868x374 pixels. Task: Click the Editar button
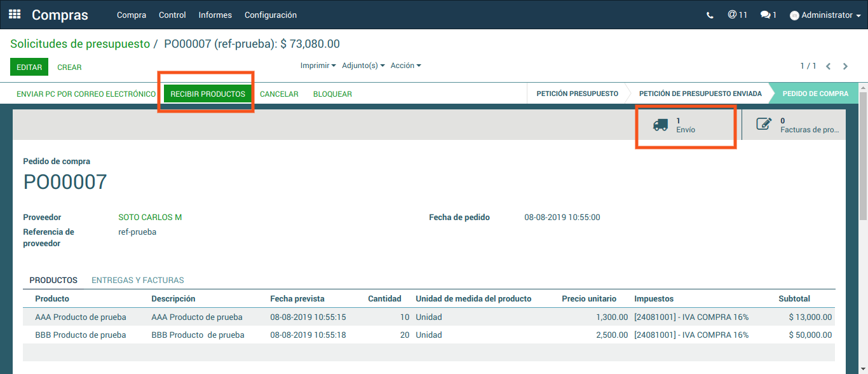pyautogui.click(x=29, y=67)
